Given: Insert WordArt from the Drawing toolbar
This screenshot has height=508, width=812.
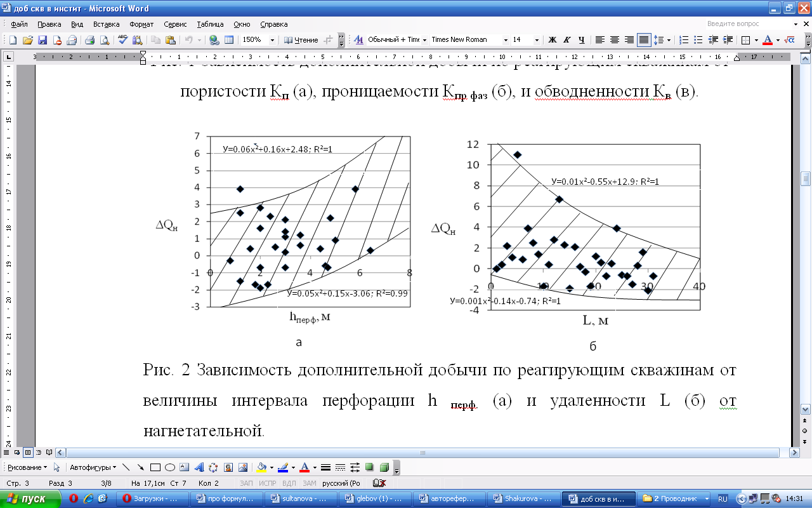Looking at the screenshot, I should tap(199, 467).
